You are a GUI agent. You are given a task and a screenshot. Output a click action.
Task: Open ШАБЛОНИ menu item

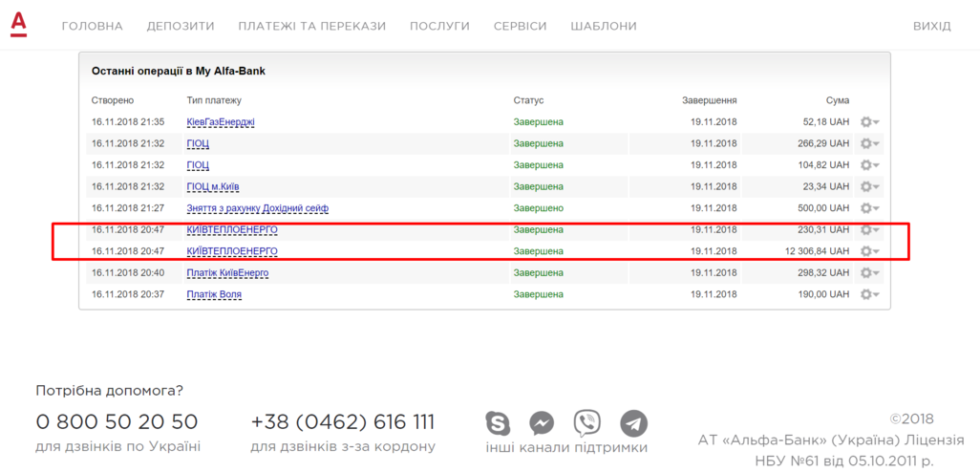pyautogui.click(x=604, y=26)
